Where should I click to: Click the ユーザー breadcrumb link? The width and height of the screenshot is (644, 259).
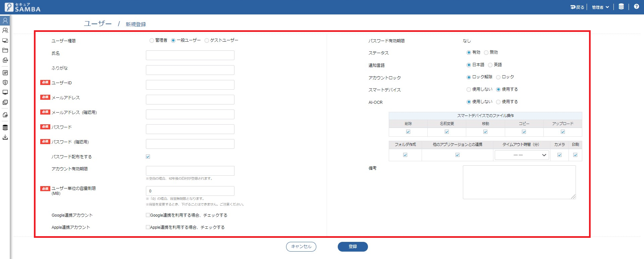click(x=98, y=24)
